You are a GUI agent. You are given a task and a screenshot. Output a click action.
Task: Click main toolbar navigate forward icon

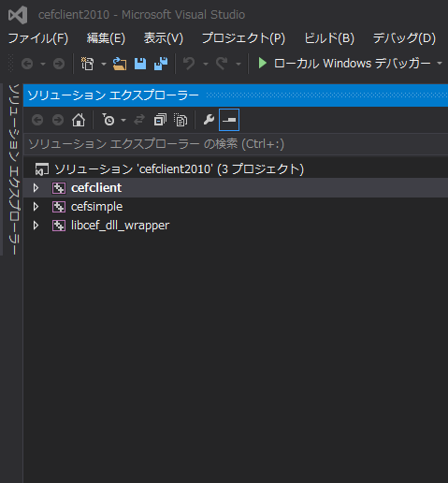click(59, 64)
